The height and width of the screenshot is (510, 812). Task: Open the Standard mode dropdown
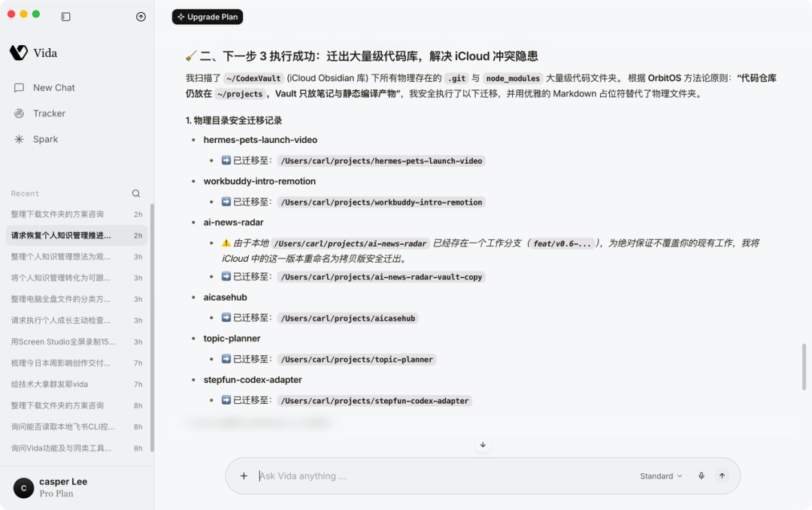point(662,476)
